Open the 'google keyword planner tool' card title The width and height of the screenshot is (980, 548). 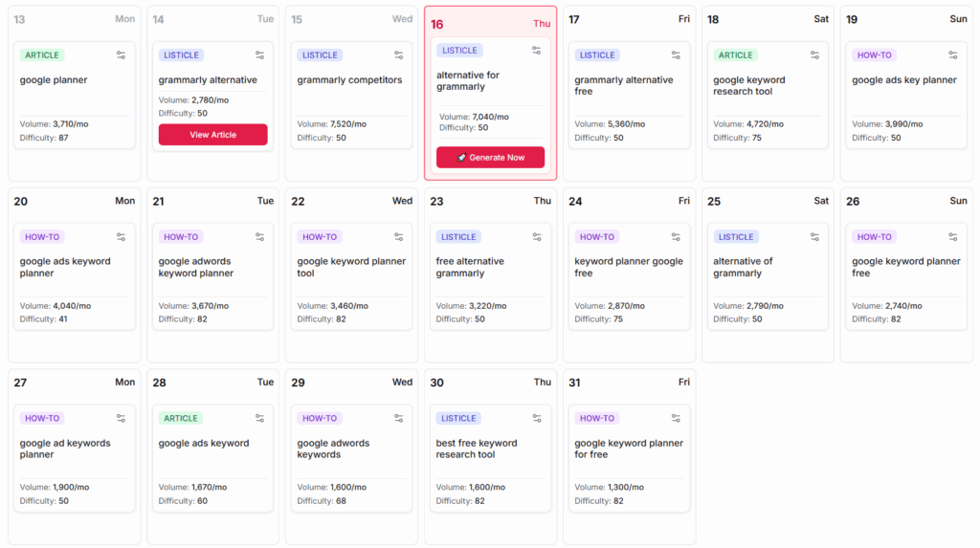351,267
